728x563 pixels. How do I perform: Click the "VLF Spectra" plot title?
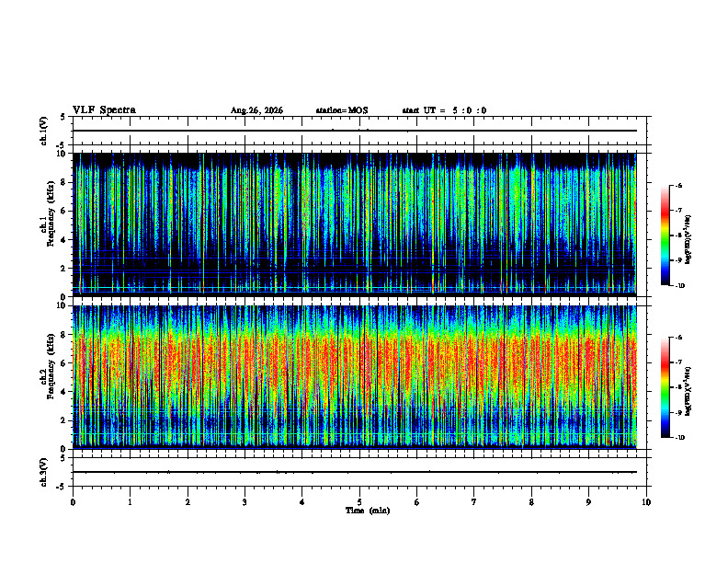[x=104, y=110]
